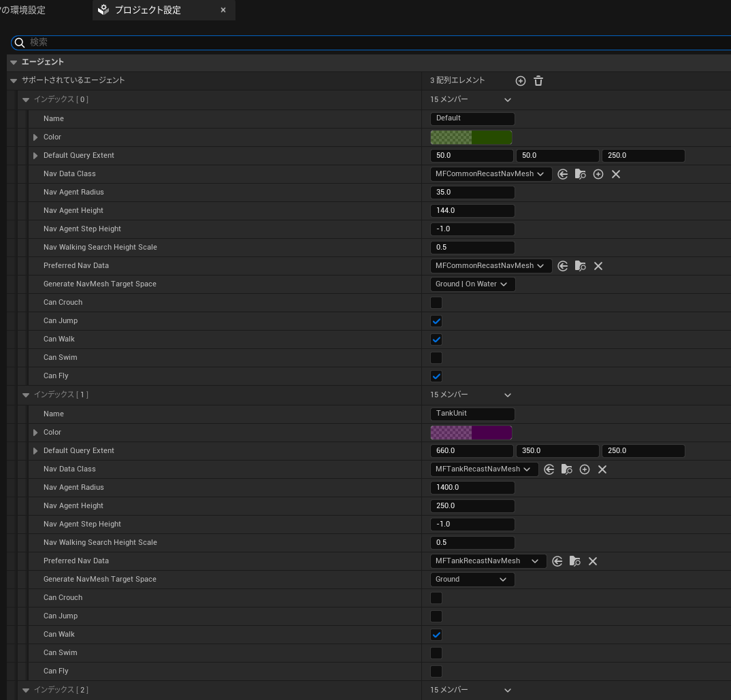Collapse the エージェント section
This screenshot has height=700, width=731.
[14, 63]
